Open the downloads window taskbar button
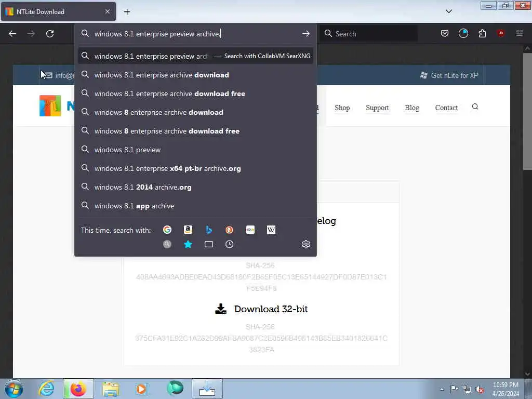This screenshot has width=532, height=399. 207,389
